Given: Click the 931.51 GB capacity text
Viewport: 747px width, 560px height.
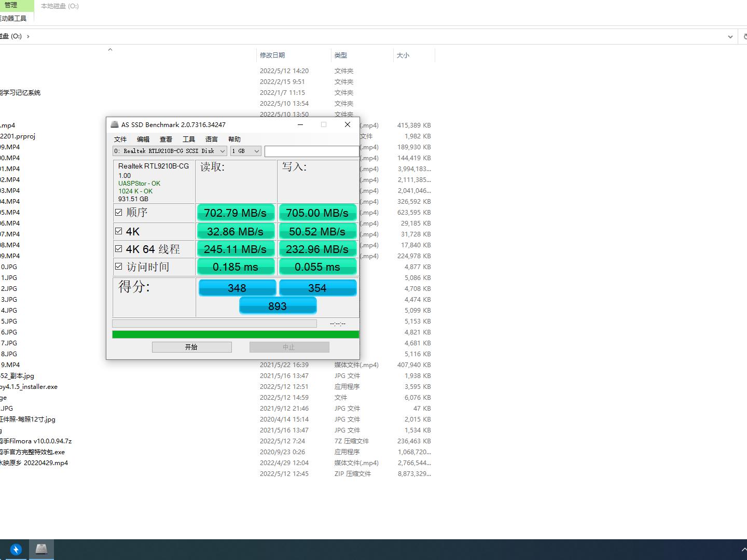Looking at the screenshot, I should pos(133,199).
